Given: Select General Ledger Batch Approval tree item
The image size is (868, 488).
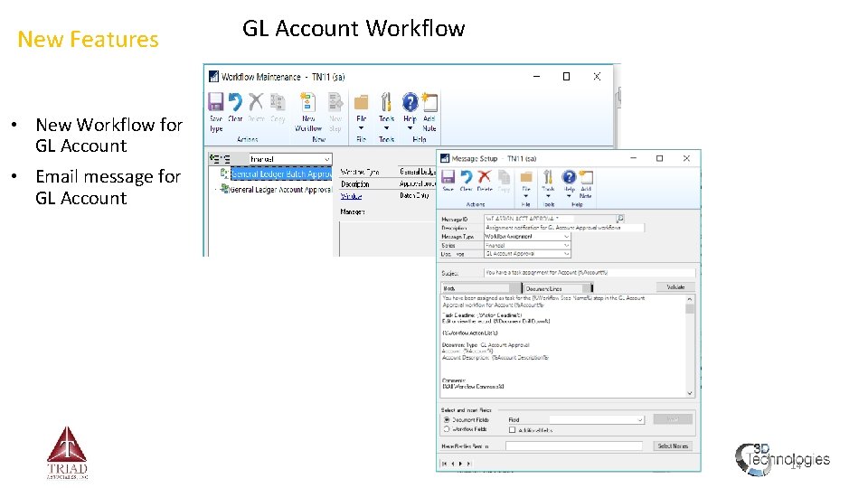Looking at the screenshot, I should [281, 174].
